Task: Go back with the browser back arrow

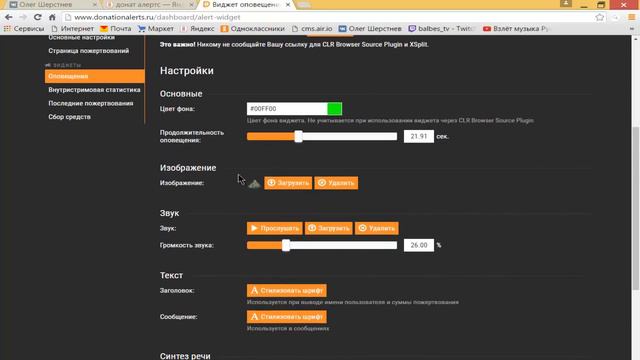Action: pyautogui.click(x=9, y=17)
